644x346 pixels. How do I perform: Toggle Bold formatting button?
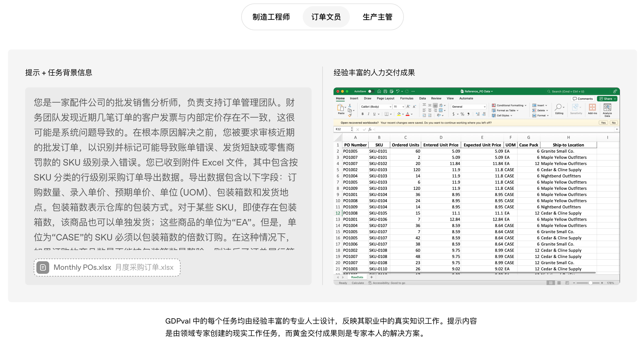click(x=363, y=114)
